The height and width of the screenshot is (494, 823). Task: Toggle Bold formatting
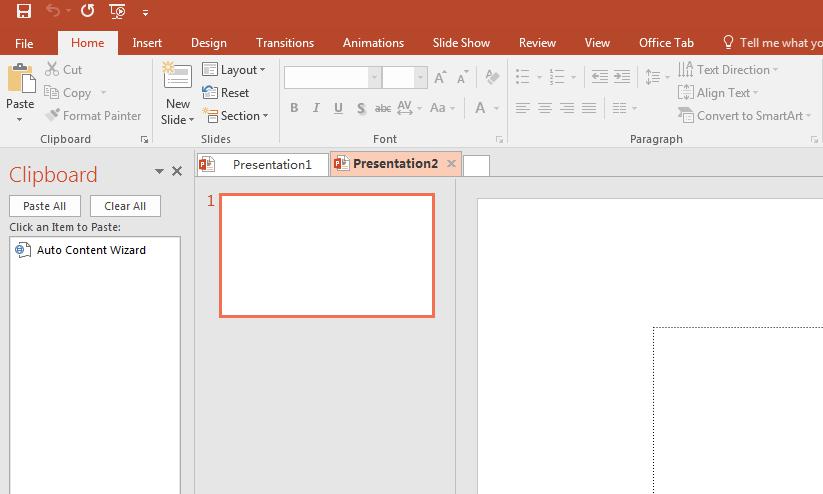click(294, 108)
